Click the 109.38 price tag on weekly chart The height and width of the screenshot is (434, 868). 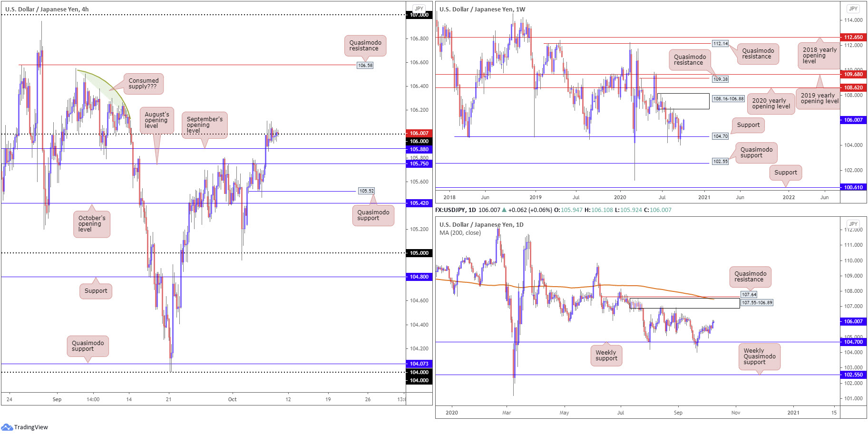pyautogui.click(x=720, y=79)
